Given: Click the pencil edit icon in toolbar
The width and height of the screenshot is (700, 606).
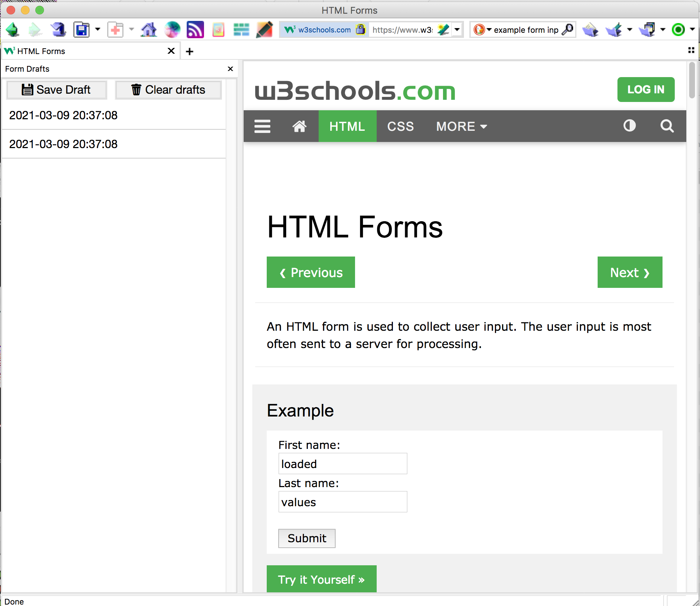Looking at the screenshot, I should pos(264,30).
